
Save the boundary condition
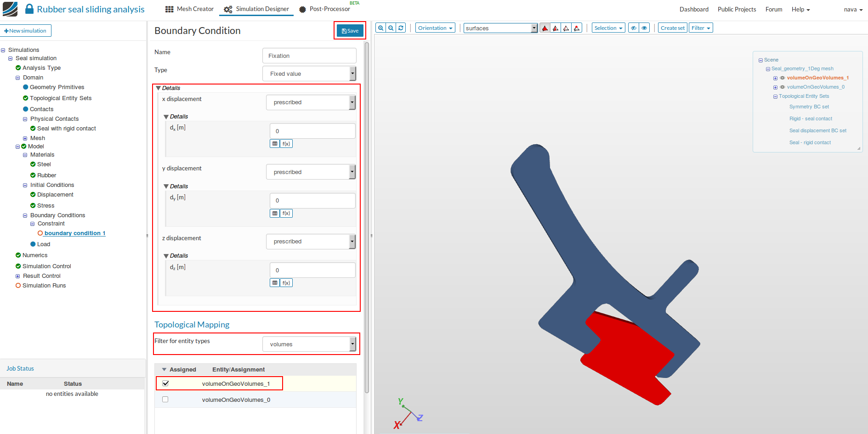pyautogui.click(x=350, y=31)
